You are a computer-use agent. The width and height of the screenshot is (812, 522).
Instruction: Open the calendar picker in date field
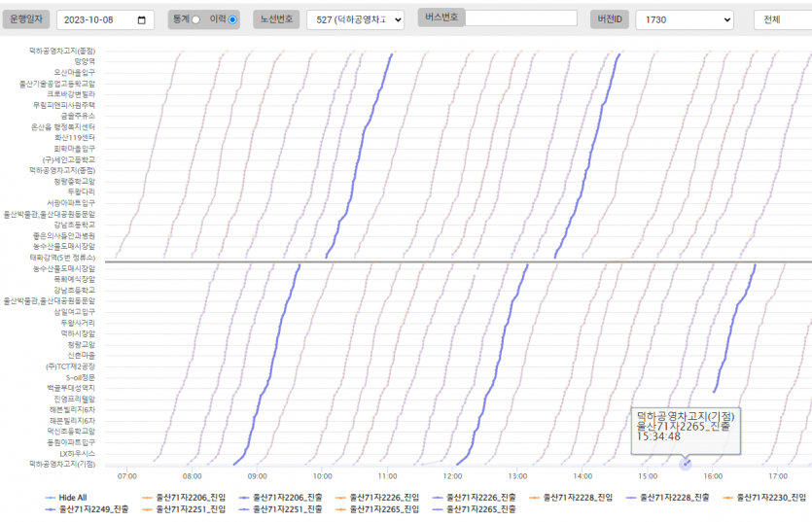click(143, 20)
